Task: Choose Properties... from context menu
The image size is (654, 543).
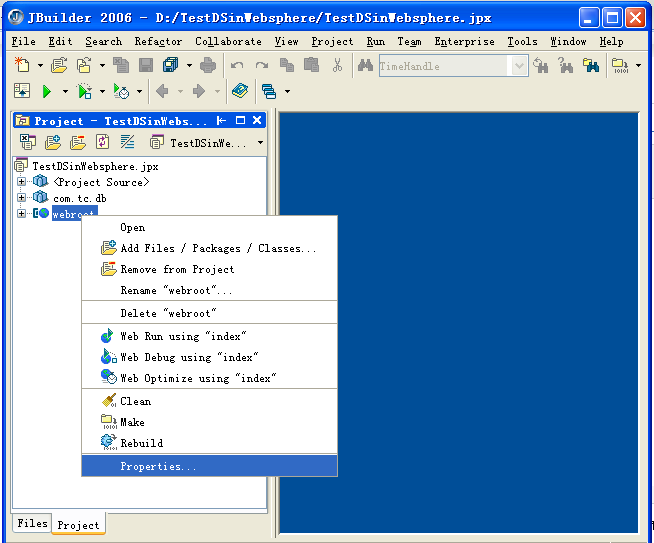Action: pos(209,466)
